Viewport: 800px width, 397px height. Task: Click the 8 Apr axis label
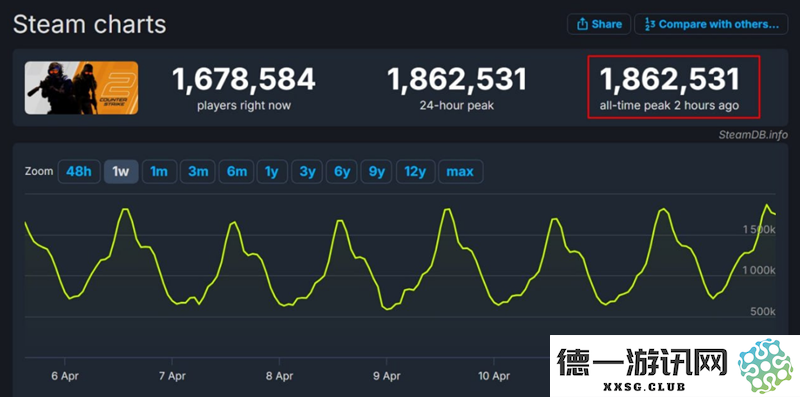279,377
